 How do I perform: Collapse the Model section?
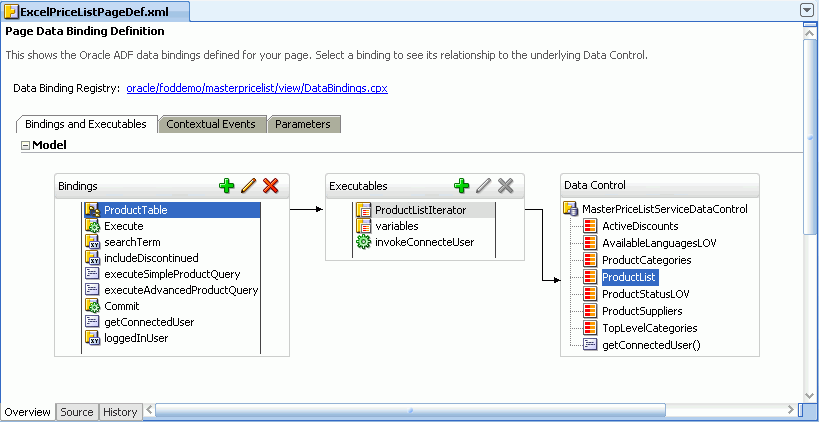(x=25, y=146)
